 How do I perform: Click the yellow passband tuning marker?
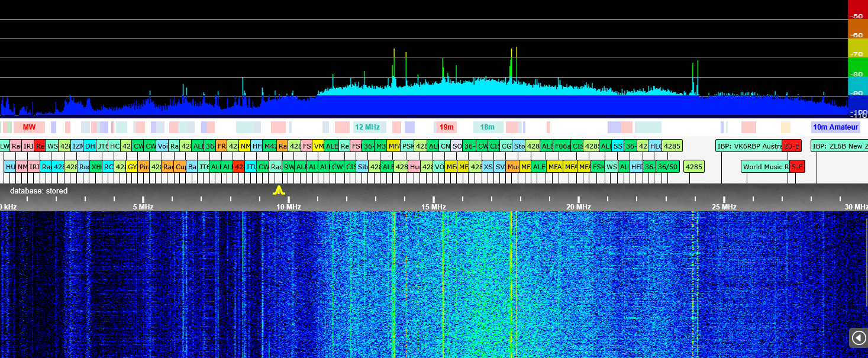coord(279,190)
